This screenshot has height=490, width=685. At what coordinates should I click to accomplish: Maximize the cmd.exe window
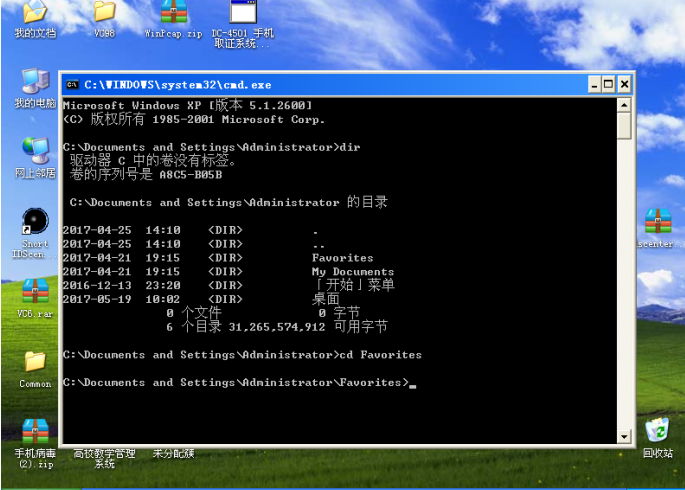(609, 85)
